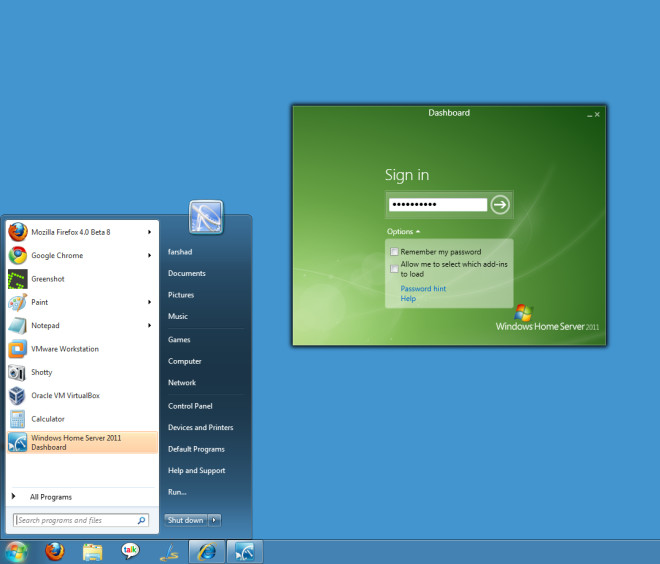The width and height of the screenshot is (660, 564).
Task: Open Music library
Action: tap(178, 316)
